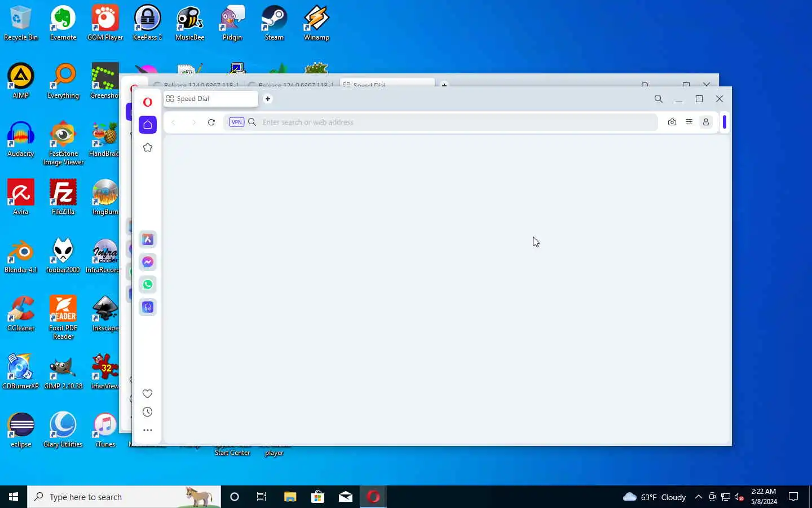Select iTunes desktop shortcut
This screenshot has height=508, width=812.
105,430
